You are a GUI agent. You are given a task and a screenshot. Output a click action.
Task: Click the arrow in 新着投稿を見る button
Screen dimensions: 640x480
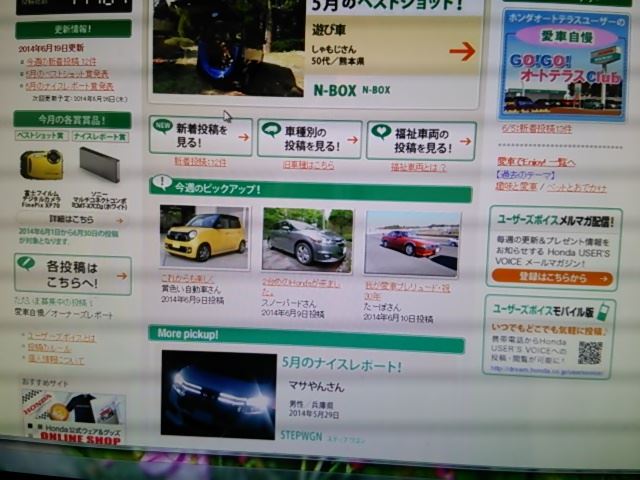244,138
